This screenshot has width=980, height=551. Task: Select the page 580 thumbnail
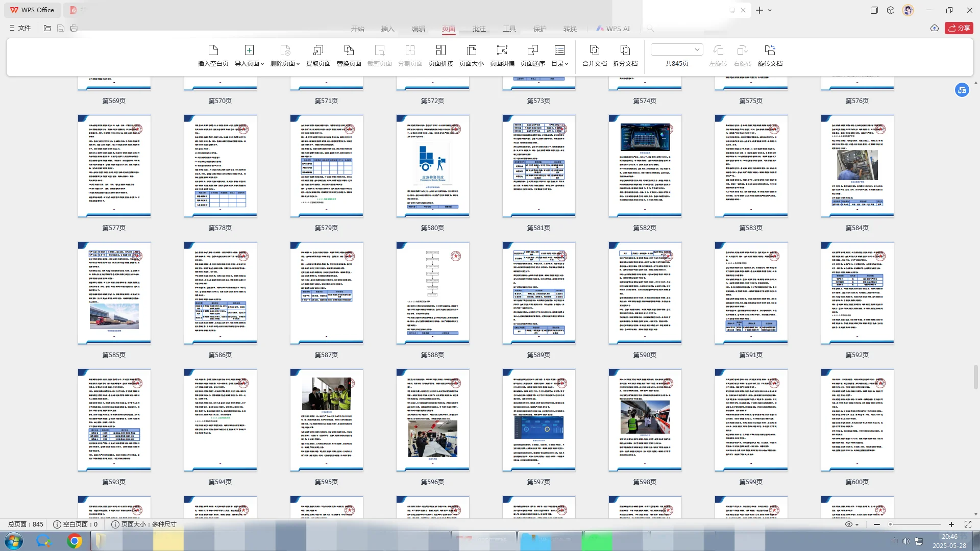(432, 166)
